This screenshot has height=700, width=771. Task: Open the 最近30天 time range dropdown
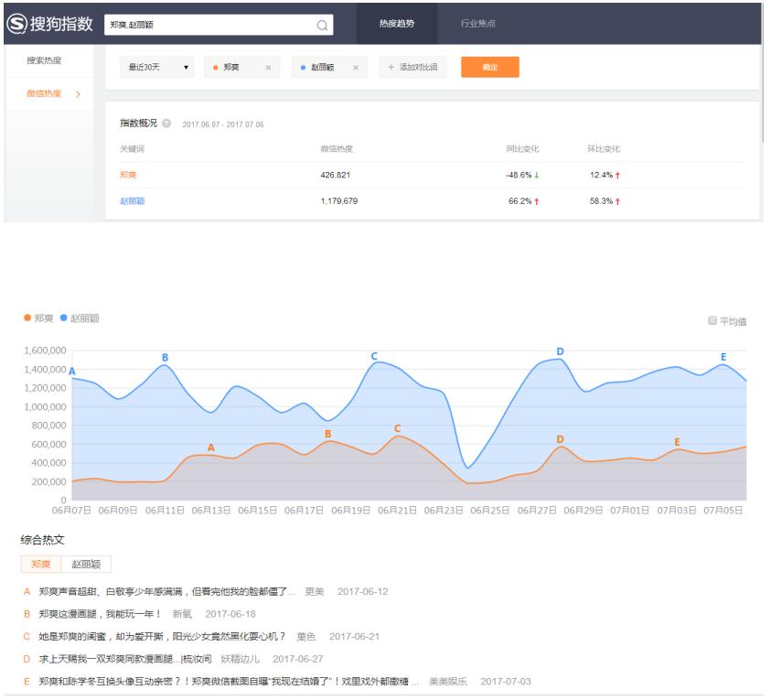coord(156,68)
